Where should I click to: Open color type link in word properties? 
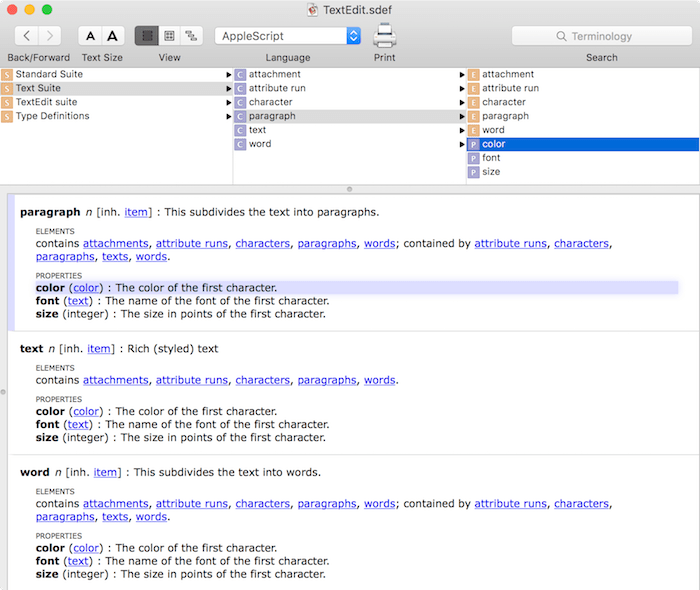(x=86, y=548)
